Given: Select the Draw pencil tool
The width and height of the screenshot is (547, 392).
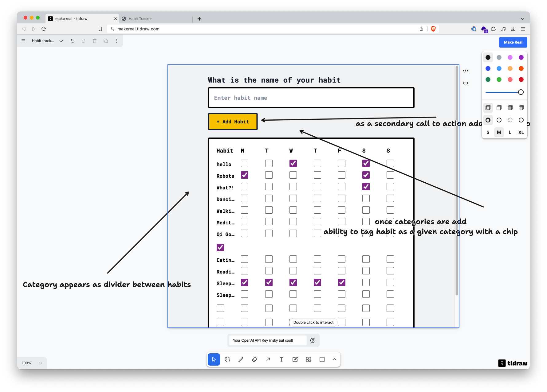Looking at the screenshot, I should 241,359.
